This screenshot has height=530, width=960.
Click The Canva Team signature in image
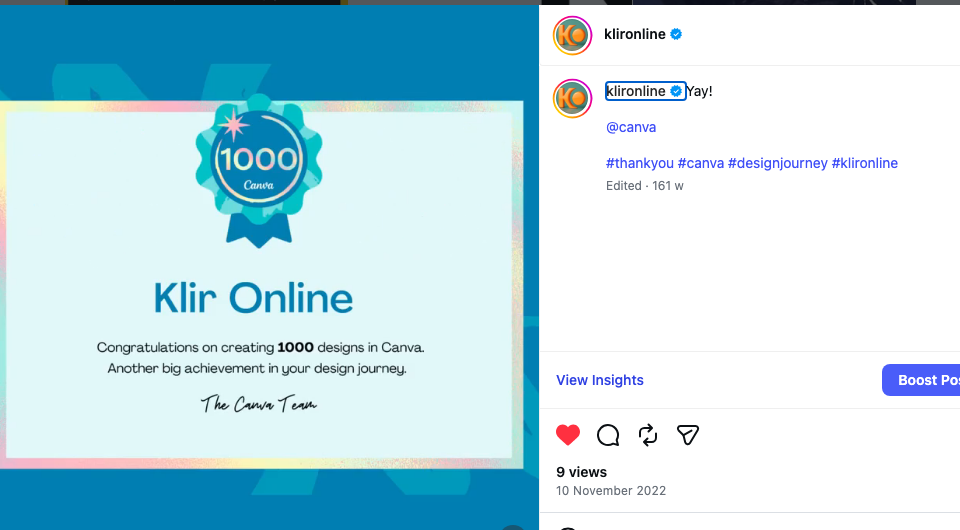click(x=258, y=404)
